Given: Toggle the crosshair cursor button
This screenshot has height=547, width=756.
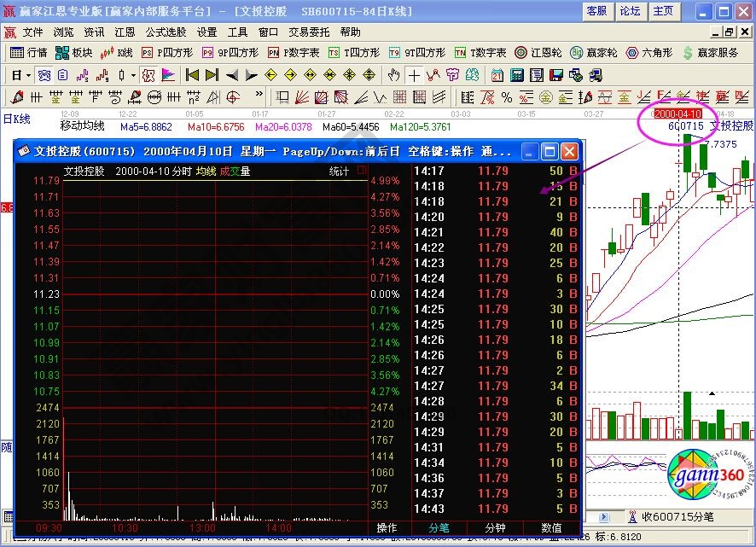Looking at the screenshot, I should [414, 74].
